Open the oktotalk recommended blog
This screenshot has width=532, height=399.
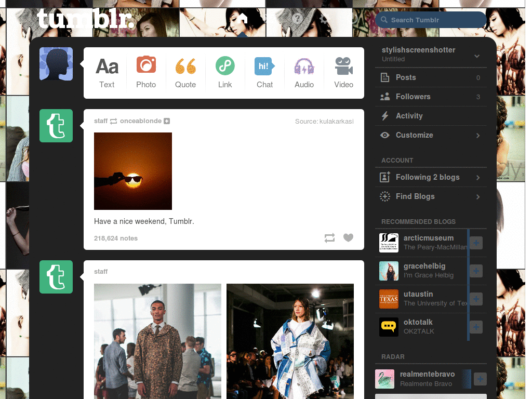[418, 322]
